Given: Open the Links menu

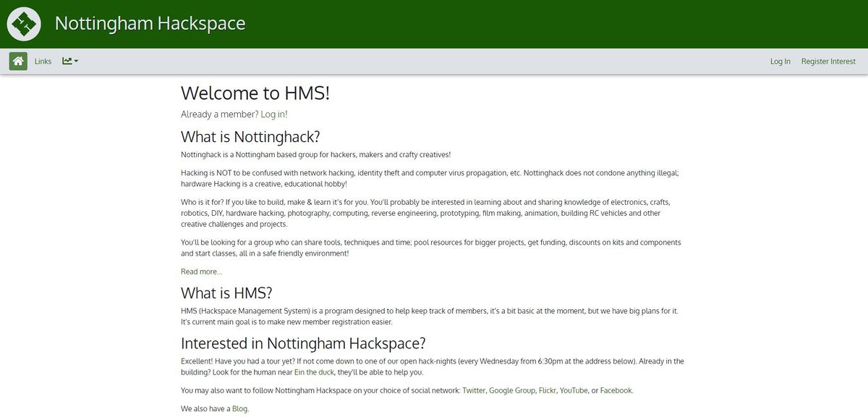Looking at the screenshot, I should tap(43, 61).
